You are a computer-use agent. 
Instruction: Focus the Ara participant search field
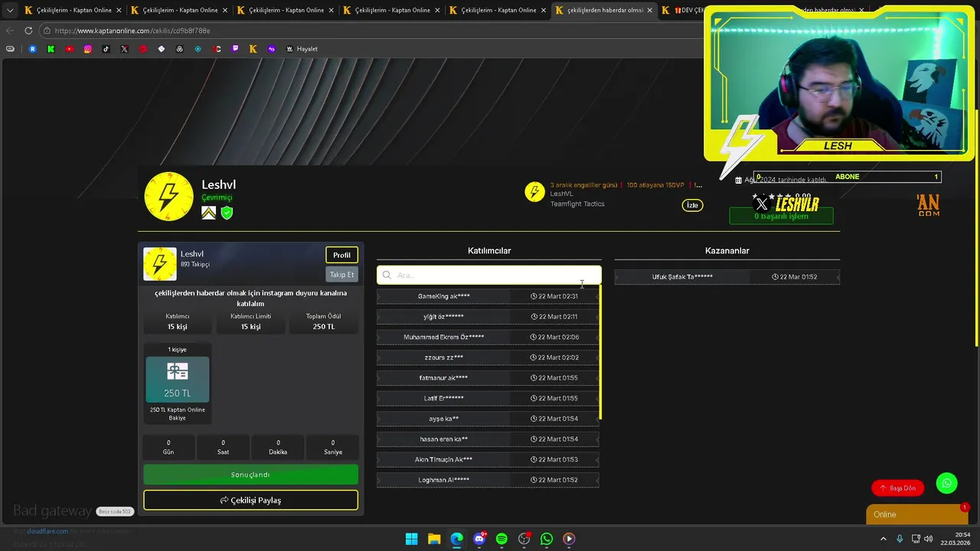pyautogui.click(x=488, y=275)
